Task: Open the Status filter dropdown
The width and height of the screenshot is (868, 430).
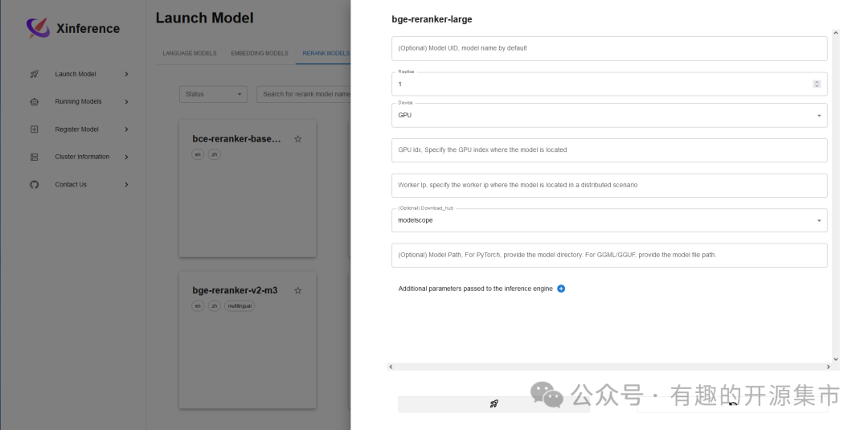Action: pyautogui.click(x=213, y=94)
